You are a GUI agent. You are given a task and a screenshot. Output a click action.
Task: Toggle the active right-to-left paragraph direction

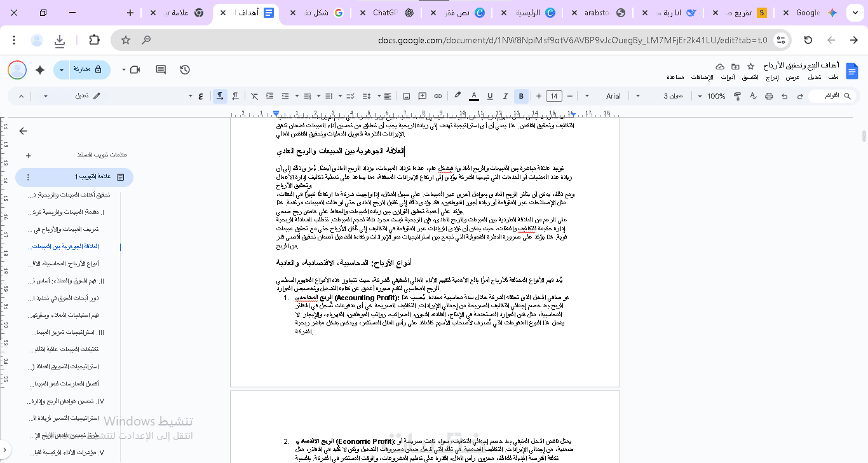coord(220,96)
